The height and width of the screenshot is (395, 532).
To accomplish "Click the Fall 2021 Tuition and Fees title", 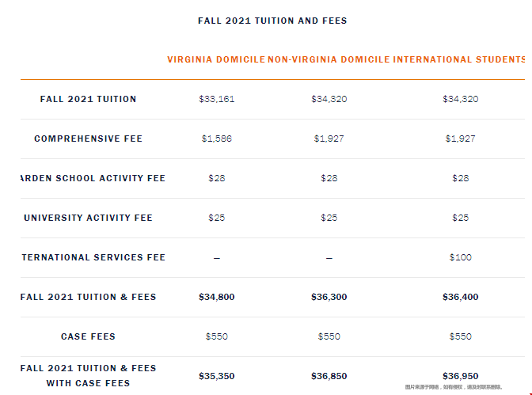I will click(x=272, y=21).
